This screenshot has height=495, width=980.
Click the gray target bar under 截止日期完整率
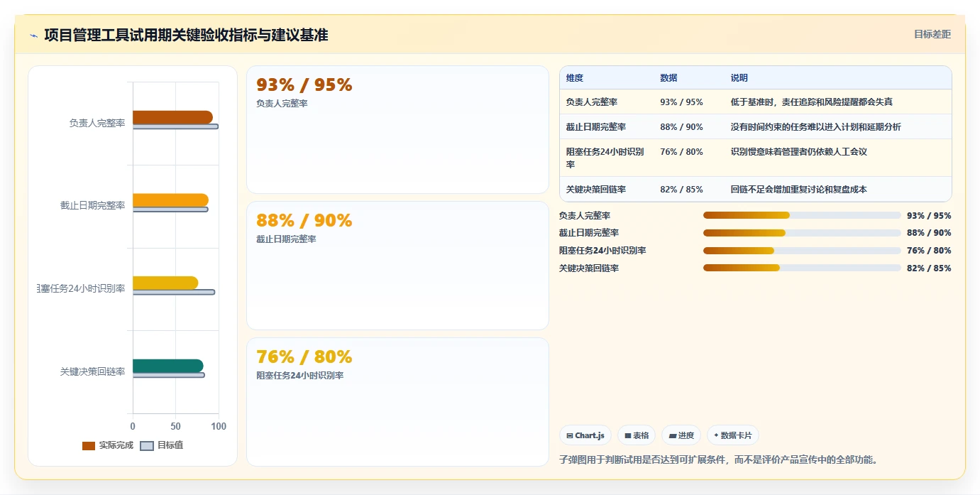[x=170, y=210]
